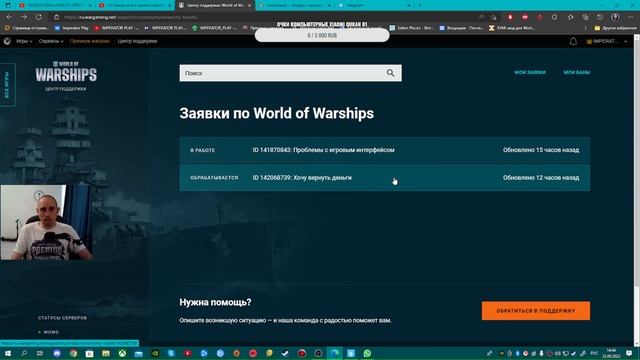Reload the page with the refresh icon
Image resolution: width=640 pixels, height=360 pixels.
(x=38, y=17)
